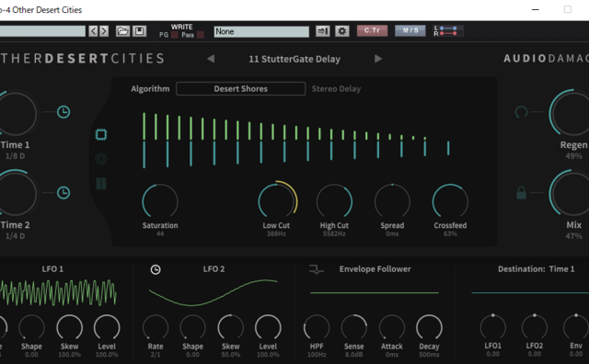Click the Envelope Follower Attack knob

coord(392,327)
